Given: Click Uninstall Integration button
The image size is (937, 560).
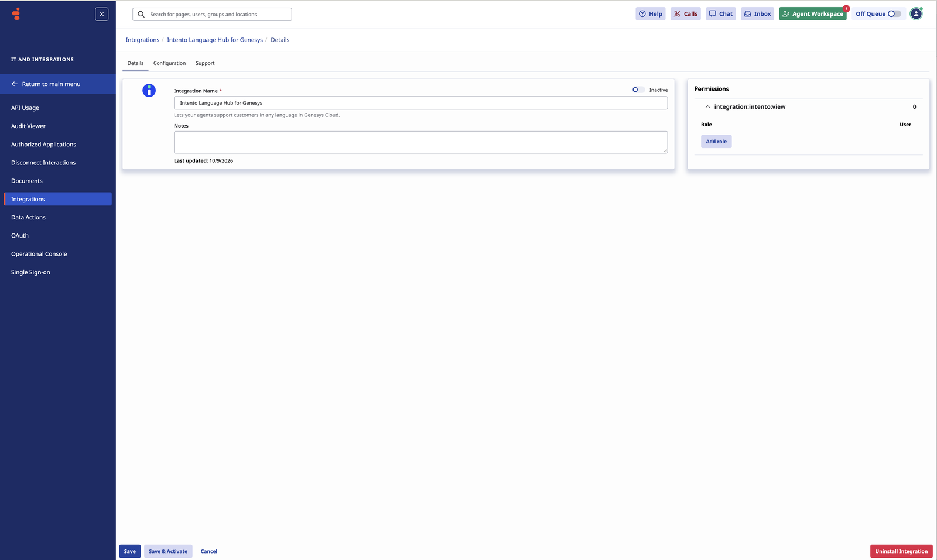Looking at the screenshot, I should click(x=901, y=551).
